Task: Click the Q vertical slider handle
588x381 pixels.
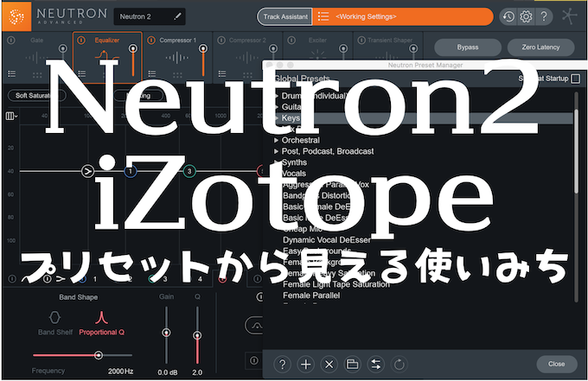Action: point(197,335)
